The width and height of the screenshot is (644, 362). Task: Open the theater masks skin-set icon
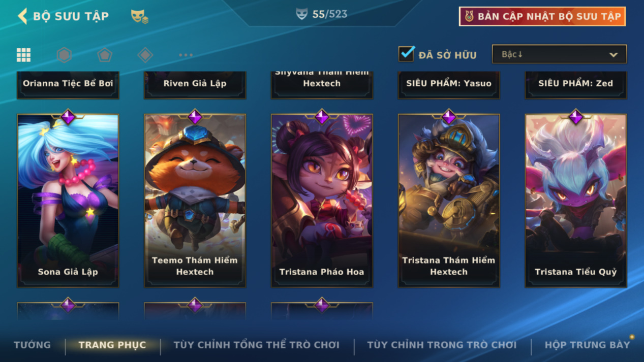tap(139, 16)
